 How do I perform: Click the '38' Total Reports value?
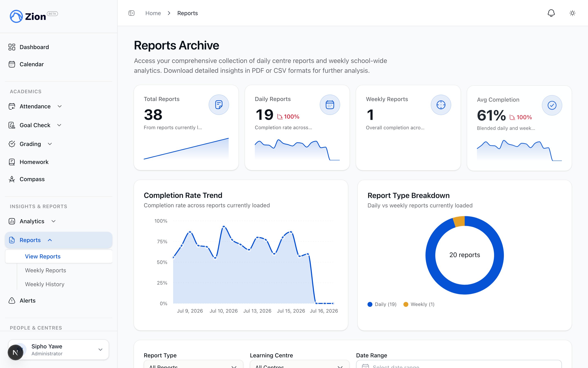pyautogui.click(x=153, y=115)
